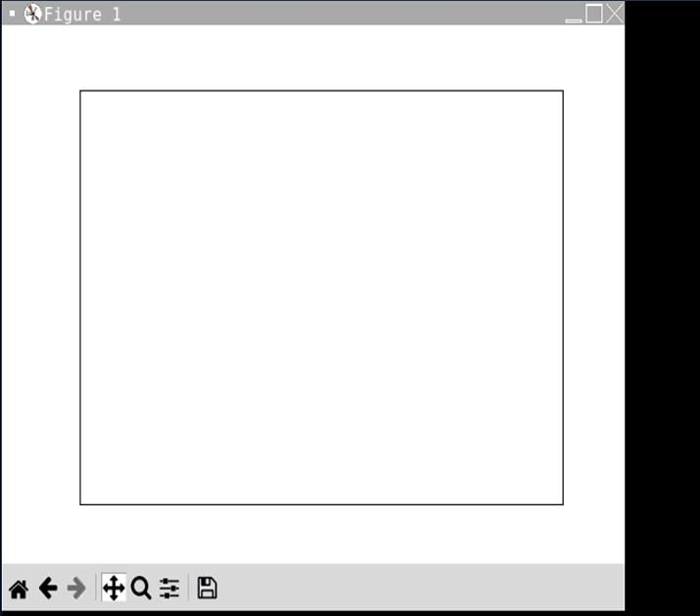
Task: Toggle the Pan axes tool
Action: [x=114, y=588]
